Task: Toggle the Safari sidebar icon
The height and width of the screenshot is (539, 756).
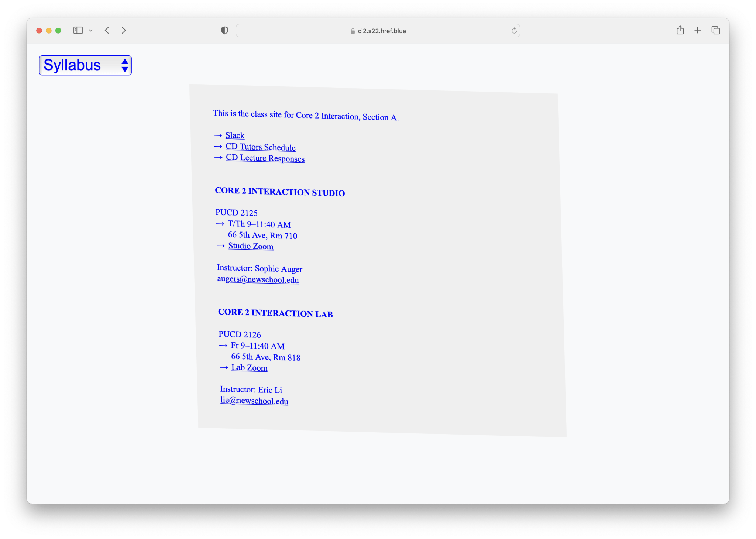Action: point(78,31)
